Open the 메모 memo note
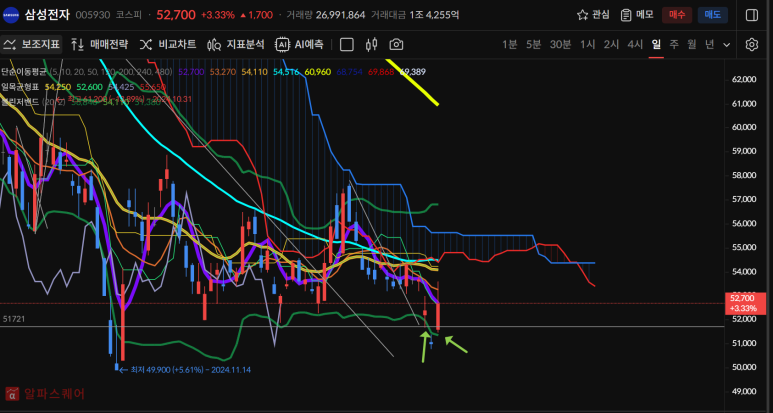773x413 pixels. [637, 15]
